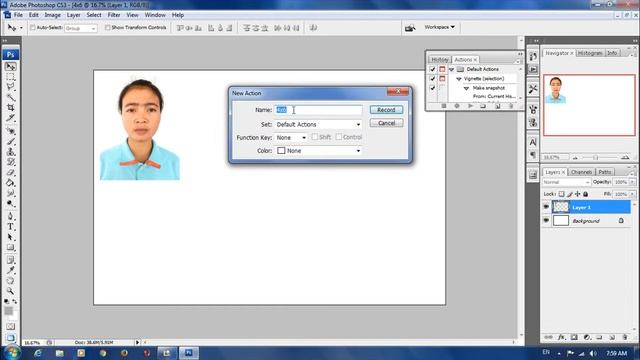
Task: Select the Pen tool
Action: click(x=11, y=216)
